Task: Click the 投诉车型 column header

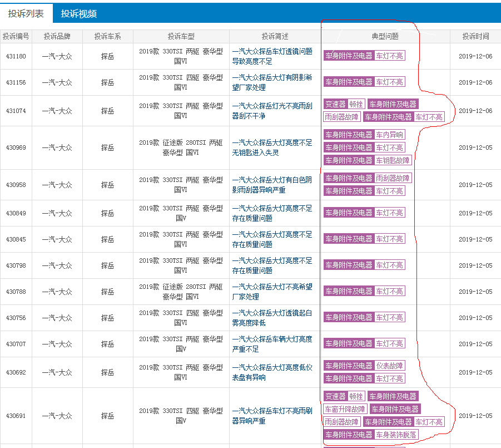Action: click(x=181, y=37)
